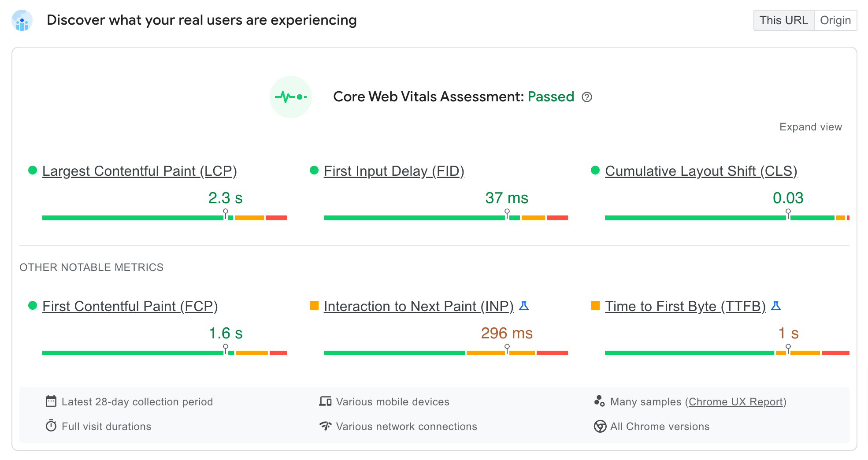
Task: Switch to the Origin tab
Action: click(835, 20)
